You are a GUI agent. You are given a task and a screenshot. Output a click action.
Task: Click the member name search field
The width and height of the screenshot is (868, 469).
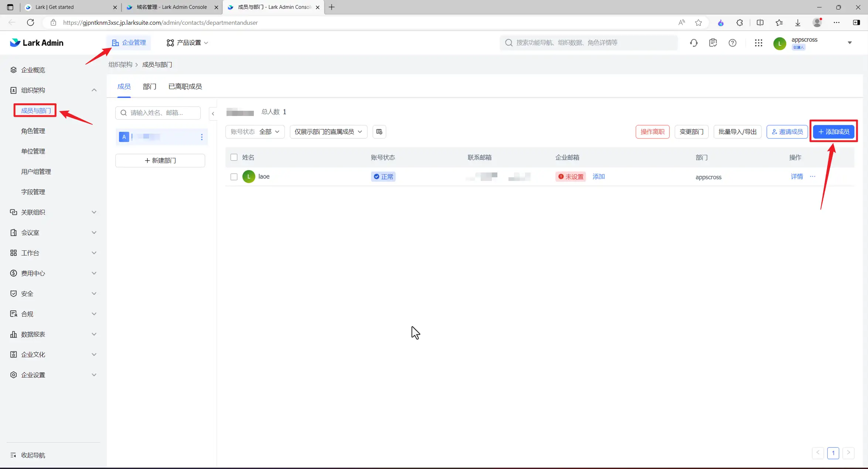coord(158,113)
